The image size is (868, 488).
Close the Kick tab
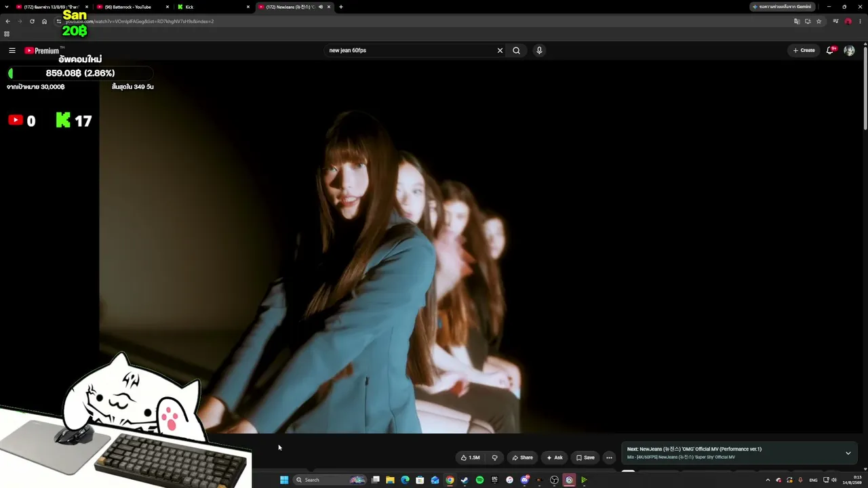pos(248,7)
